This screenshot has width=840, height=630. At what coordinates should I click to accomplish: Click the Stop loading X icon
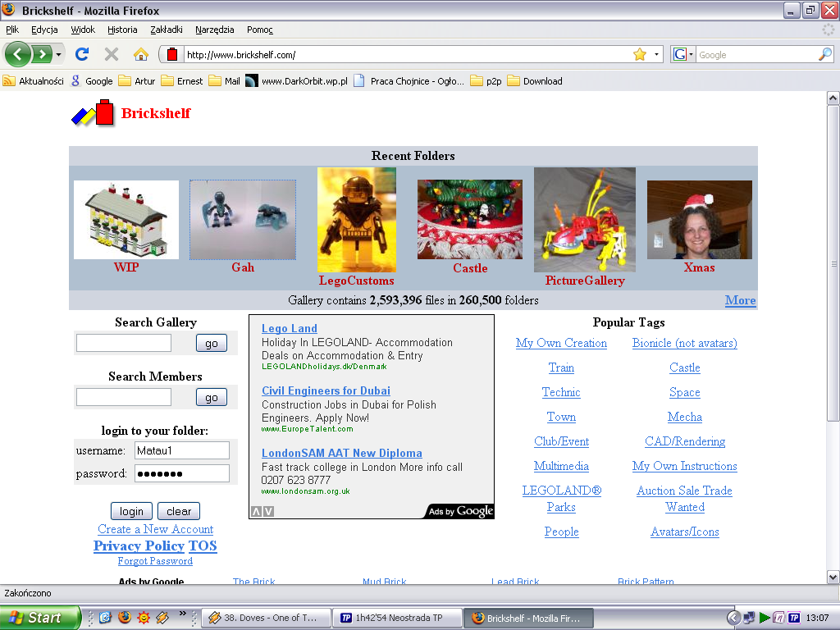(x=111, y=54)
